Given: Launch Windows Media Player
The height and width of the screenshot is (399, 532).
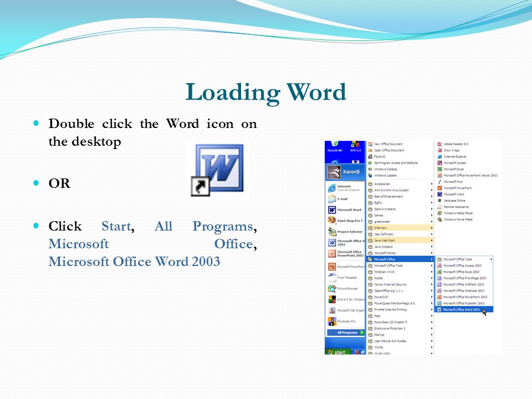Looking at the screenshot, I should tap(456, 213).
